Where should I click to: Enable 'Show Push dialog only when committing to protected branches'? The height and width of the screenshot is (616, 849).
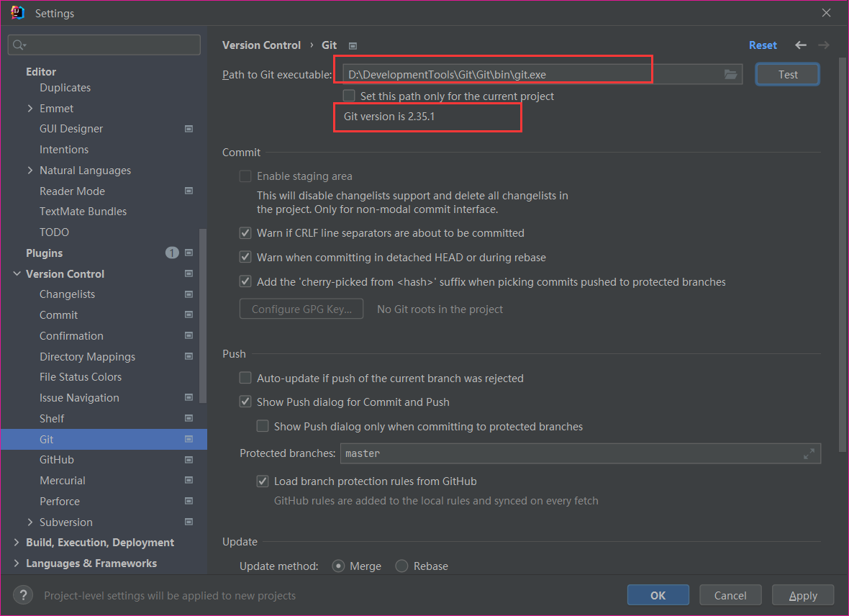263,426
